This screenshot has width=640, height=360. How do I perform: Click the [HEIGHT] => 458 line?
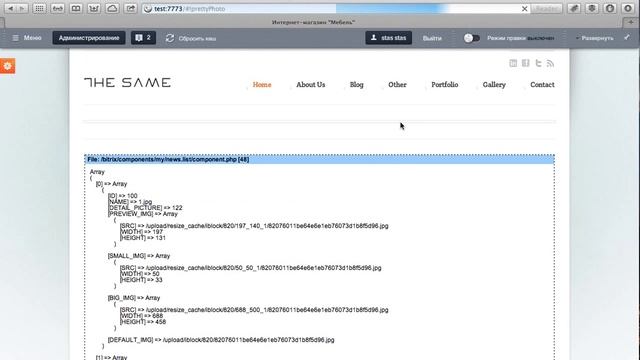pos(143,322)
